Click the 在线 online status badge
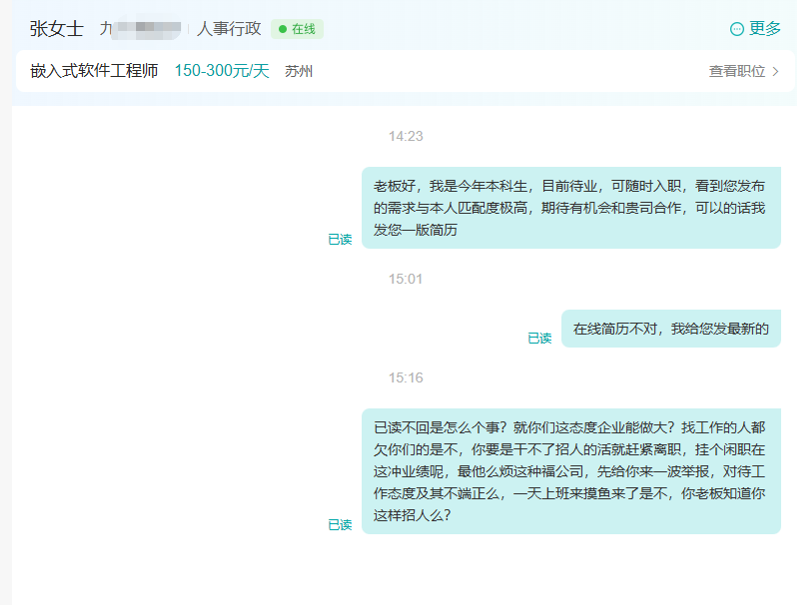The width and height of the screenshot is (797, 605). click(297, 29)
